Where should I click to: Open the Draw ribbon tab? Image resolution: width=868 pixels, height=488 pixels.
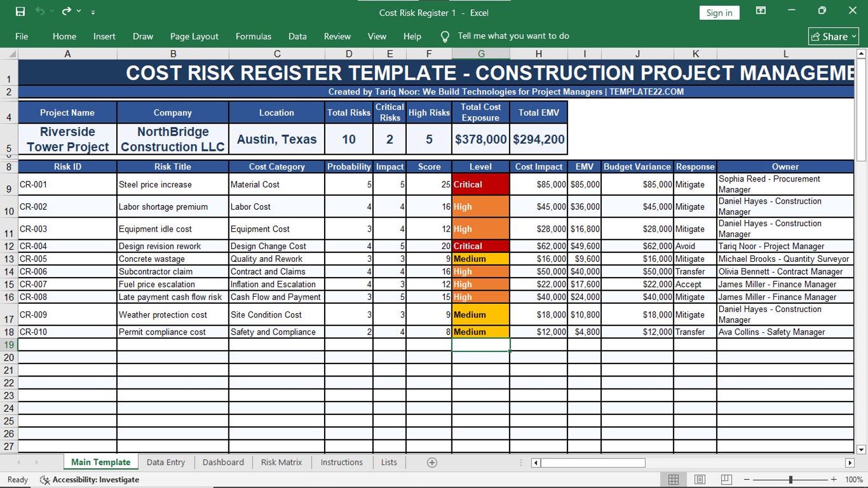[x=143, y=37]
